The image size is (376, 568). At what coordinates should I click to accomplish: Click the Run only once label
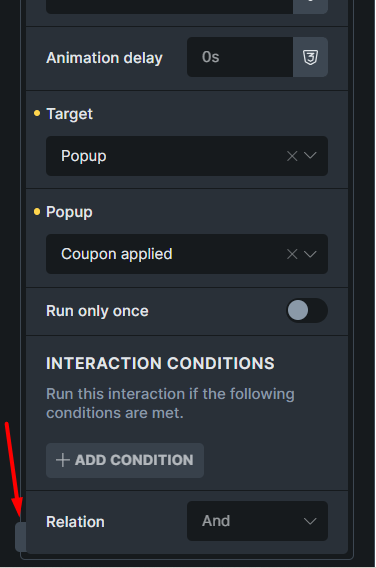click(97, 311)
